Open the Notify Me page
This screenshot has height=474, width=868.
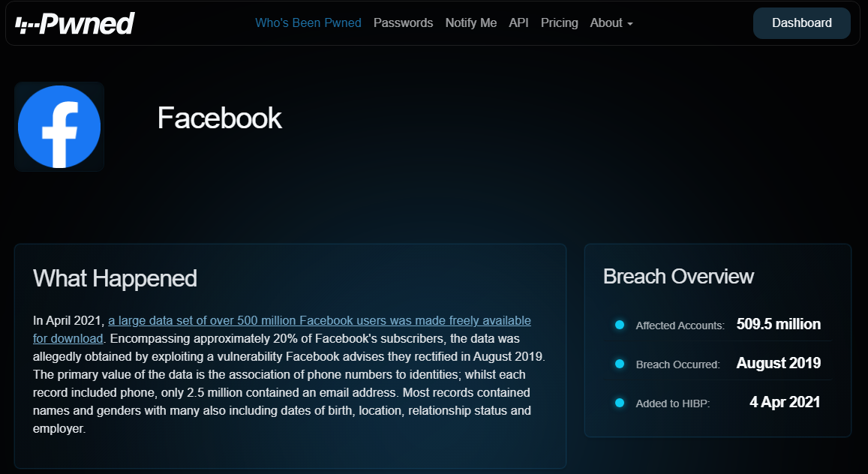(x=471, y=22)
